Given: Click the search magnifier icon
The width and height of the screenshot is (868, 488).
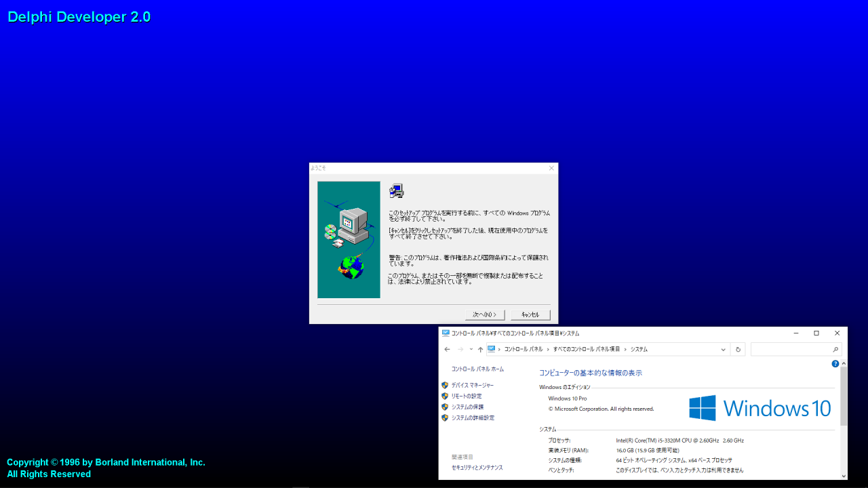Looking at the screenshot, I should (x=835, y=350).
